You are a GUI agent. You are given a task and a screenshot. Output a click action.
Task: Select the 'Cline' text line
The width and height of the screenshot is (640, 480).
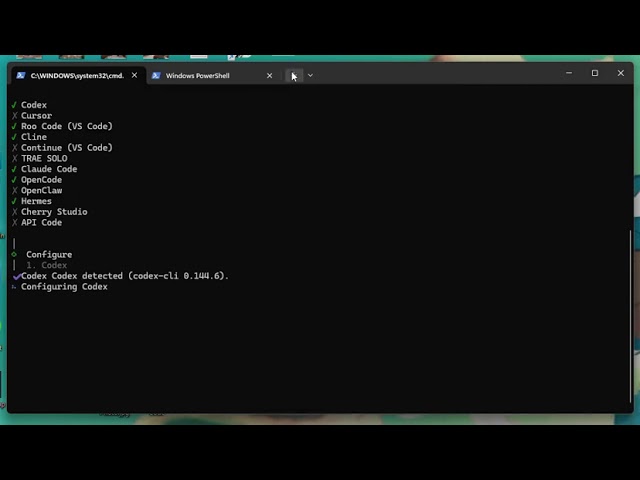[x=34, y=137]
